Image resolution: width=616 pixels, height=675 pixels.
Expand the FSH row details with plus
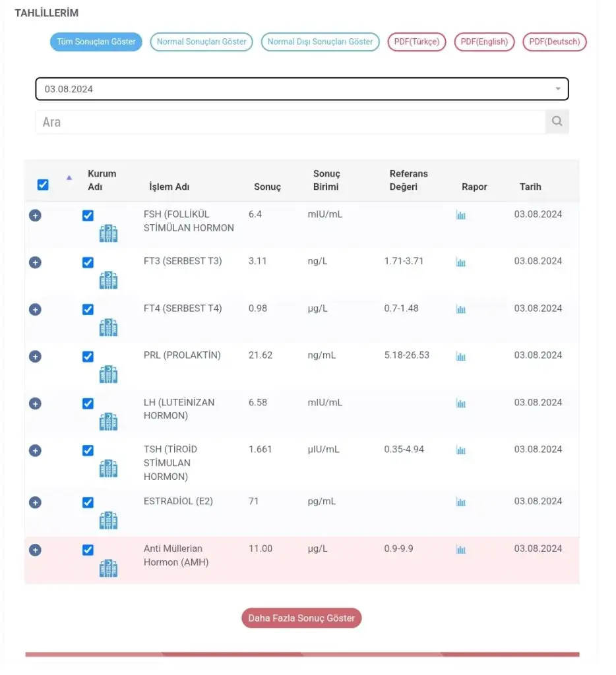[35, 215]
